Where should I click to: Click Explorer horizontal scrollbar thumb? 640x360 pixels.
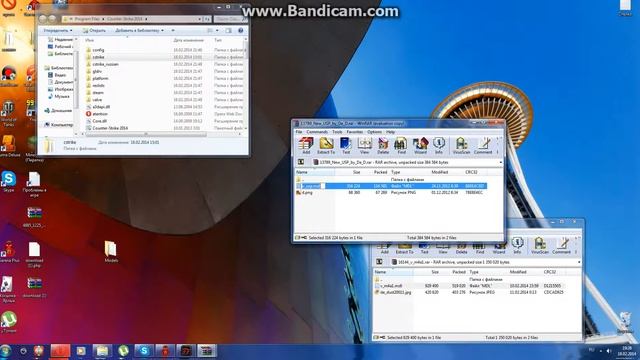tap(145, 134)
